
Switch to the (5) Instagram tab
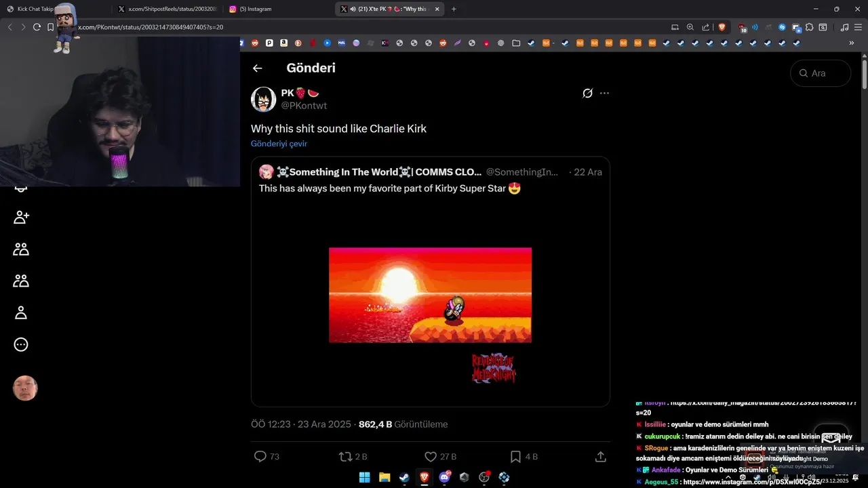277,9
